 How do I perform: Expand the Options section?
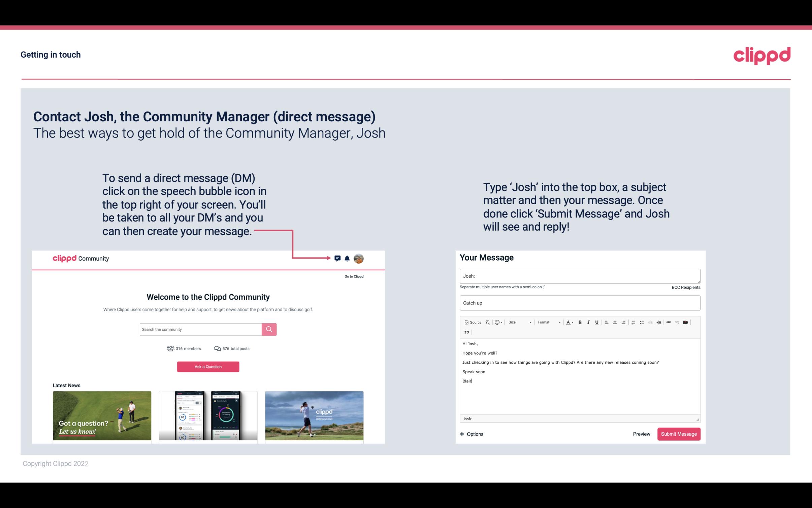point(470,434)
